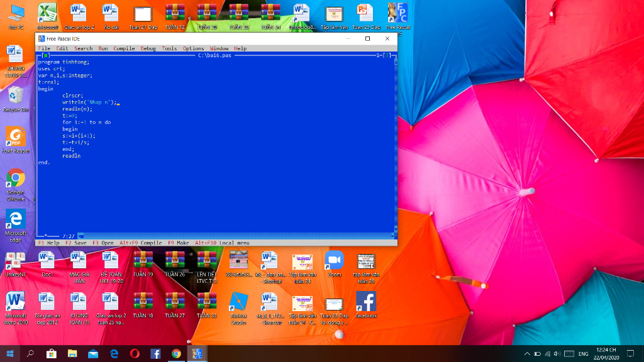Click the editor close box on bai6.pas
The image size is (644, 362).
(x=46, y=55)
